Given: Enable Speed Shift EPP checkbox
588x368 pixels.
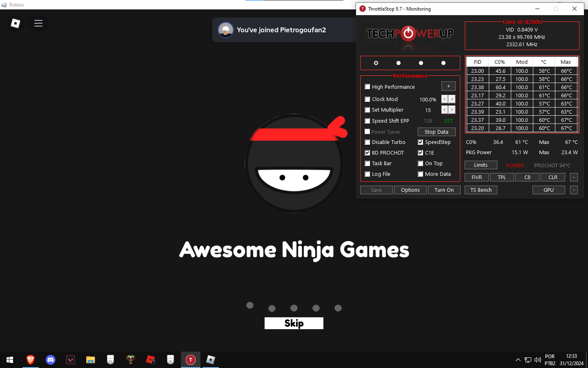Looking at the screenshot, I should [367, 121].
